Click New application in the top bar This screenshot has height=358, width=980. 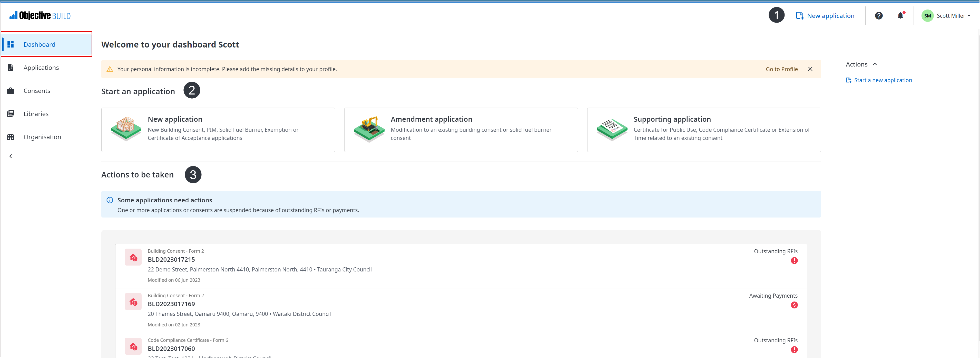[x=825, y=16]
